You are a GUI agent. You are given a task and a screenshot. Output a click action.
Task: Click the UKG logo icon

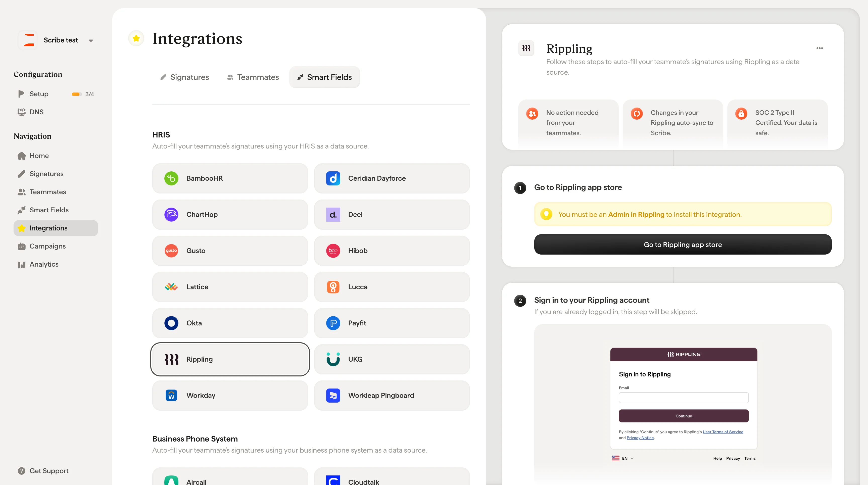click(333, 359)
